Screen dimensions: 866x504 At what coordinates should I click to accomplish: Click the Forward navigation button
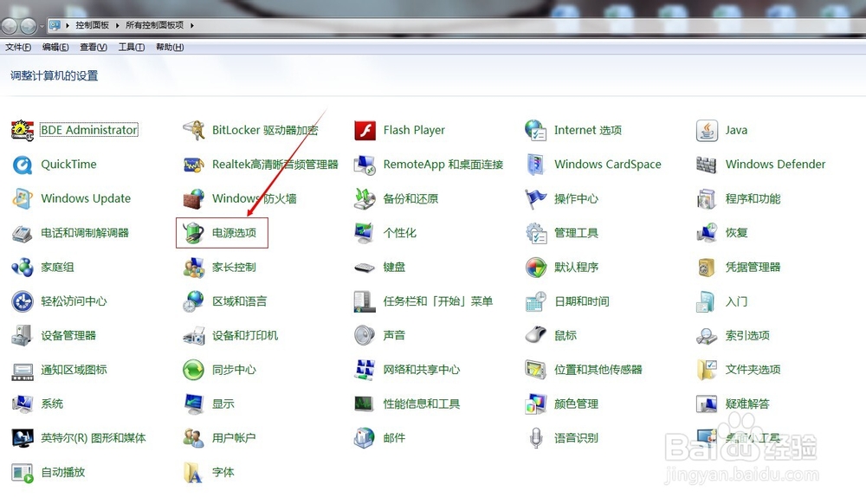pyautogui.click(x=29, y=26)
